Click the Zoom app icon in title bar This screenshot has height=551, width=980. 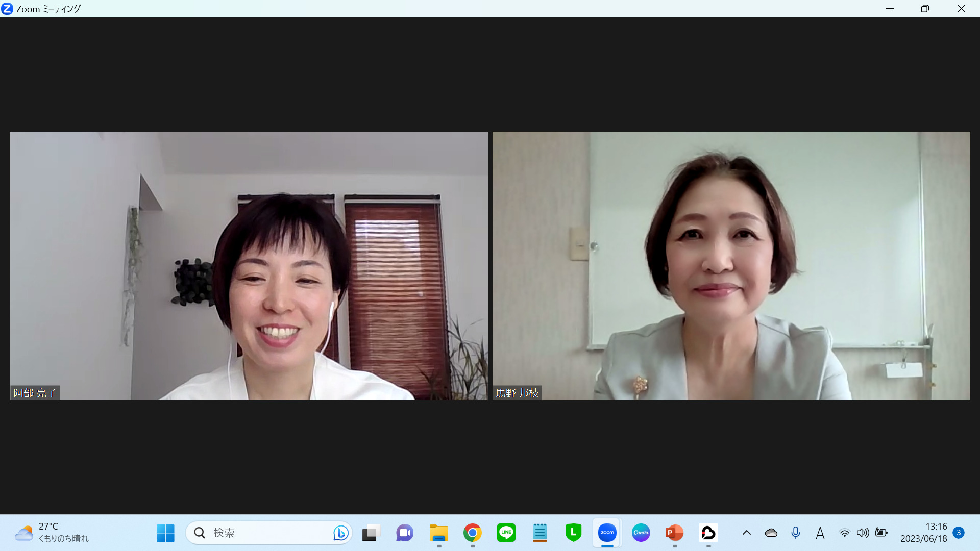7,9
